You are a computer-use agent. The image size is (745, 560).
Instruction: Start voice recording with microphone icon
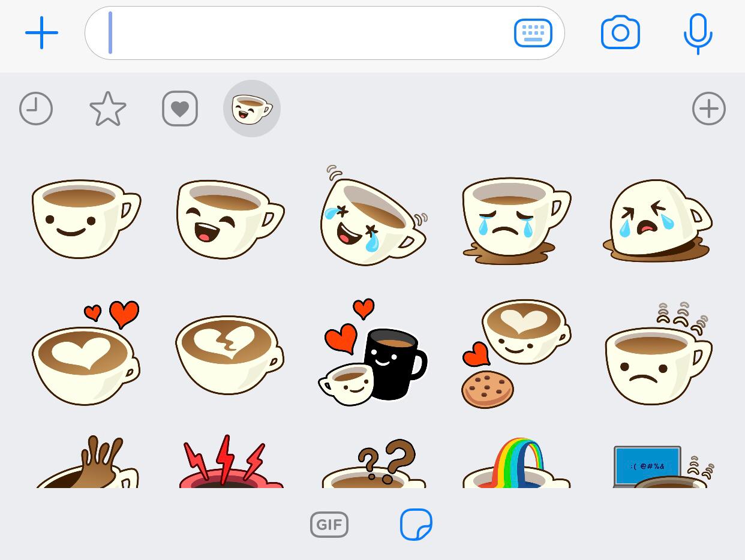click(698, 34)
